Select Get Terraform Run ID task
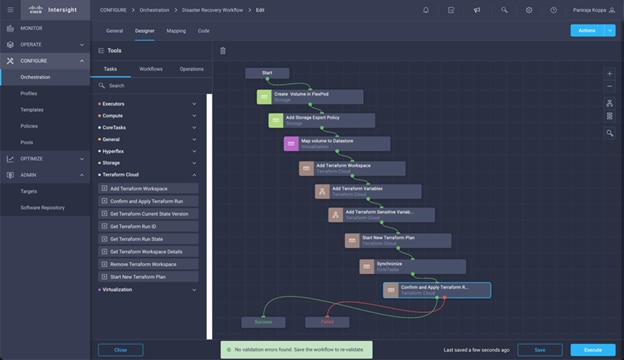This screenshot has height=360, width=624. 148,226
